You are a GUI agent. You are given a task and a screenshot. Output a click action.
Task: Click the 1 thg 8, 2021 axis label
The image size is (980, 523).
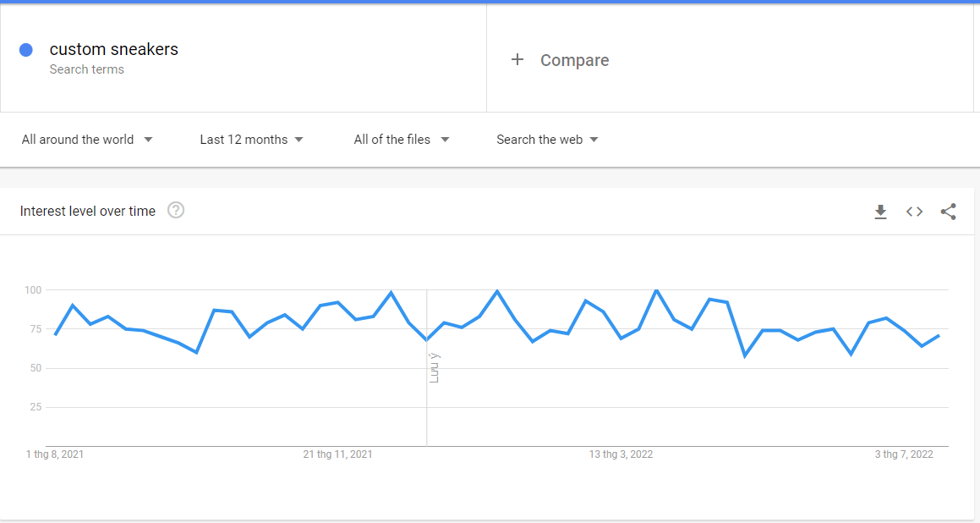[x=55, y=454]
